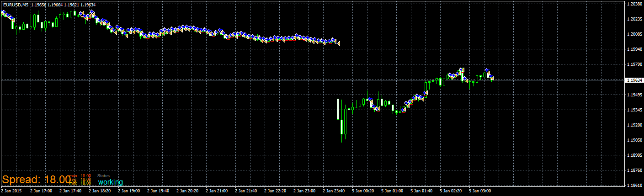
Task: Click the 2 Jan 23:00 time label
Action: (304, 191)
